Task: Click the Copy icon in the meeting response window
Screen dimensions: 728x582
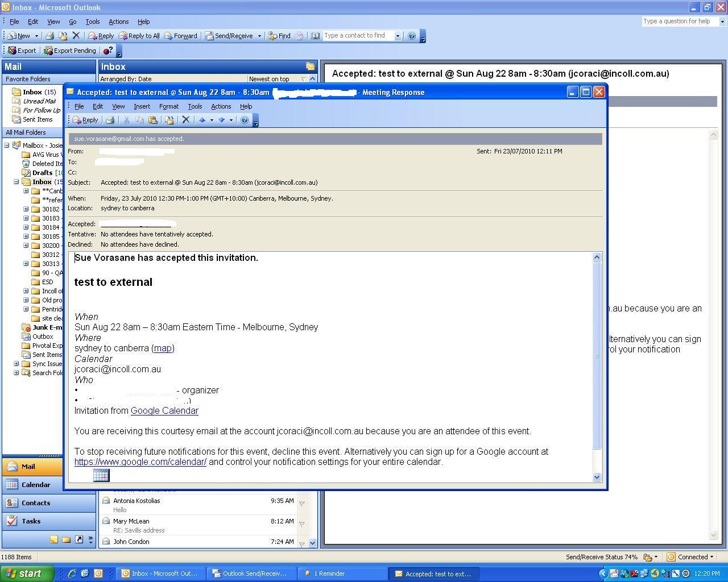Action: click(139, 119)
